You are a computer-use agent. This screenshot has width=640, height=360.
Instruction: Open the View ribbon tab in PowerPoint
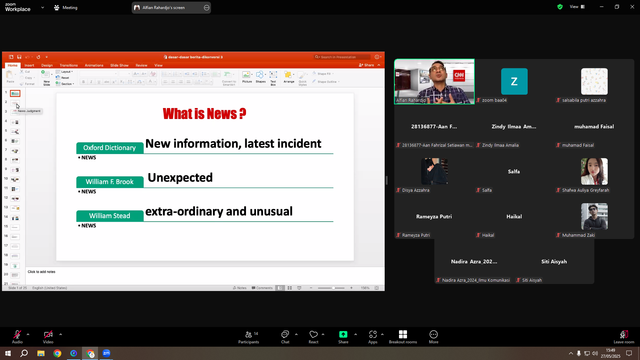158,65
